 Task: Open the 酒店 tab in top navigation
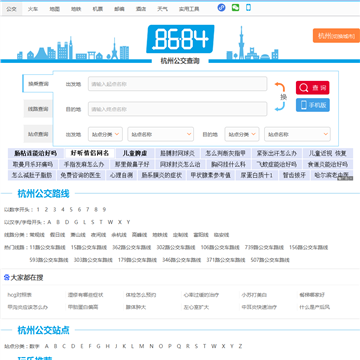pyautogui.click(x=141, y=9)
